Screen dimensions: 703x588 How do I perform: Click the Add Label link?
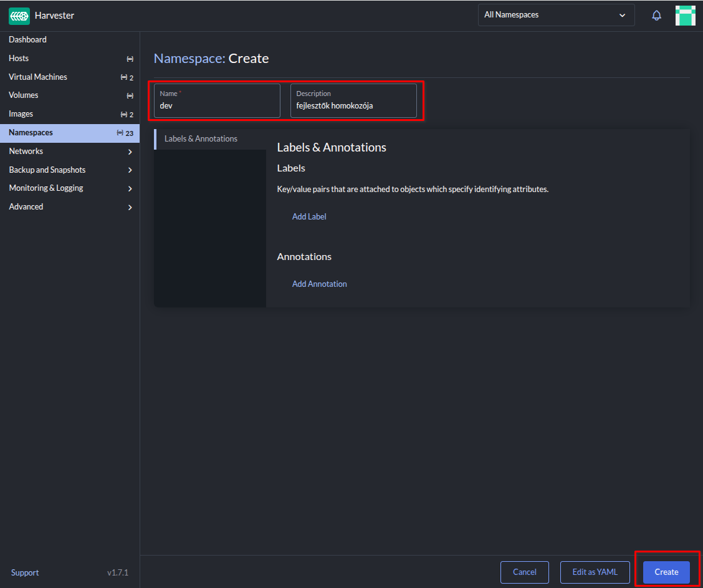[x=309, y=216]
